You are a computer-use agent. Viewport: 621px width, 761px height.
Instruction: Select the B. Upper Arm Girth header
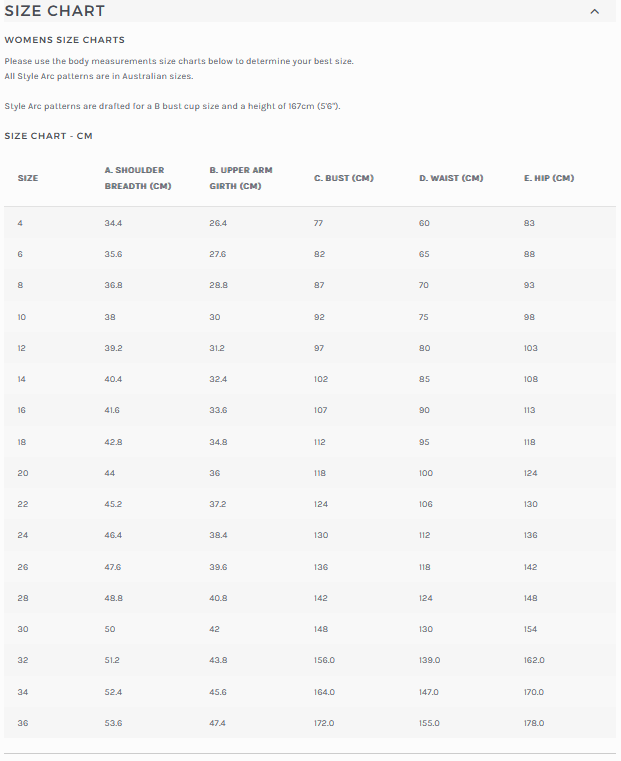coord(241,178)
